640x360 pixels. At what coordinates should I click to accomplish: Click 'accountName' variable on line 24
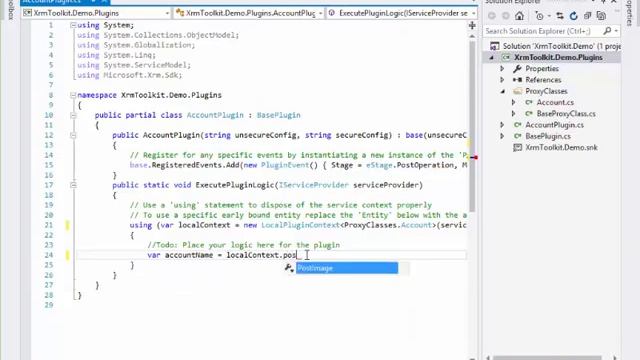coord(189,255)
